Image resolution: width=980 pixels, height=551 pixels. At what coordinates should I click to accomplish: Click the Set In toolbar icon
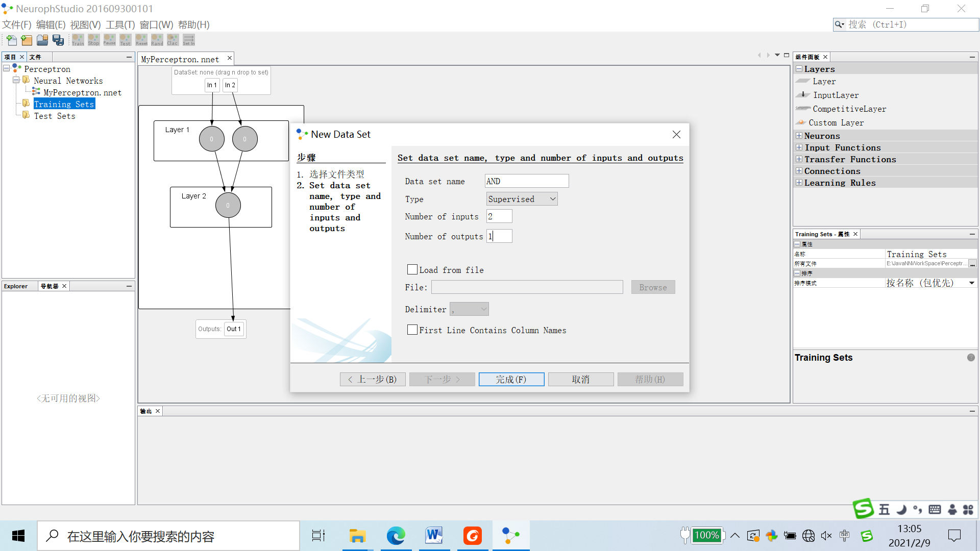click(188, 40)
